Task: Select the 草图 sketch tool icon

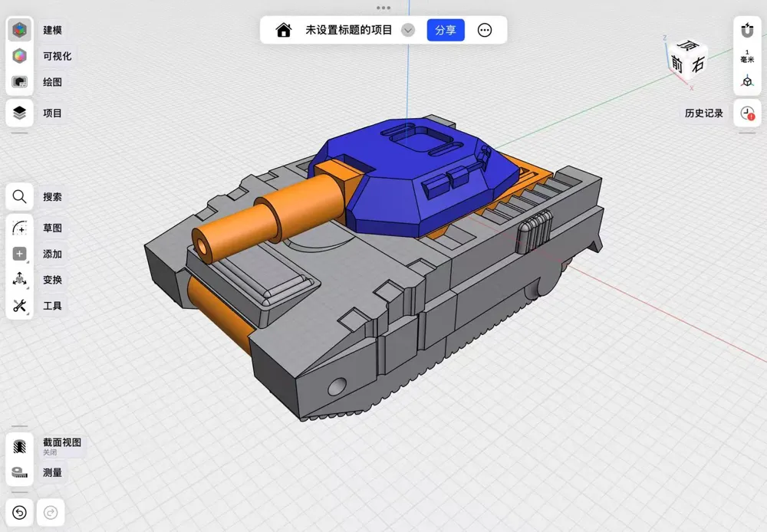Action: tap(20, 228)
